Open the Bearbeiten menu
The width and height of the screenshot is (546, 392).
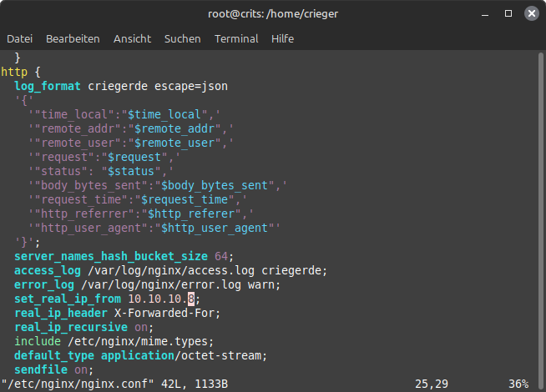(73, 38)
